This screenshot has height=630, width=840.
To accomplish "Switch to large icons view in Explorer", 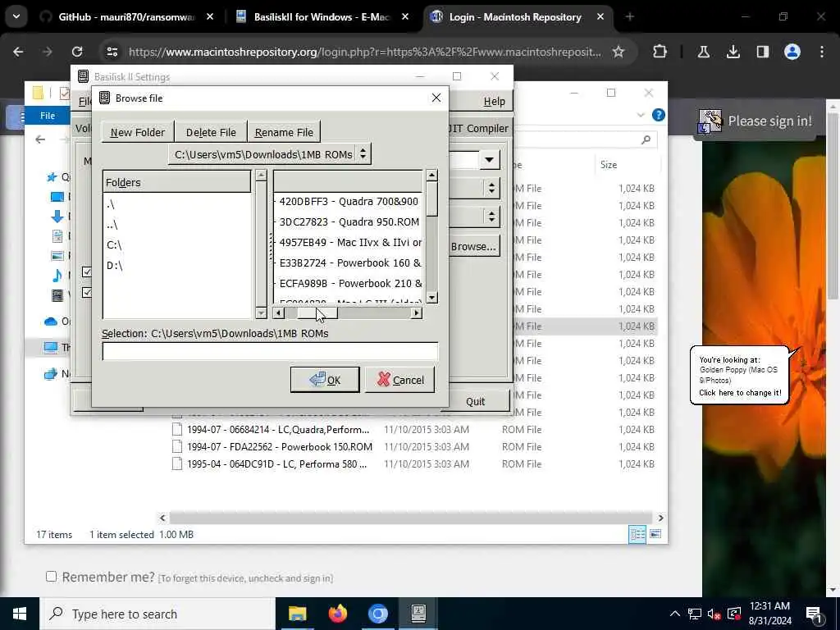I will pos(655,534).
